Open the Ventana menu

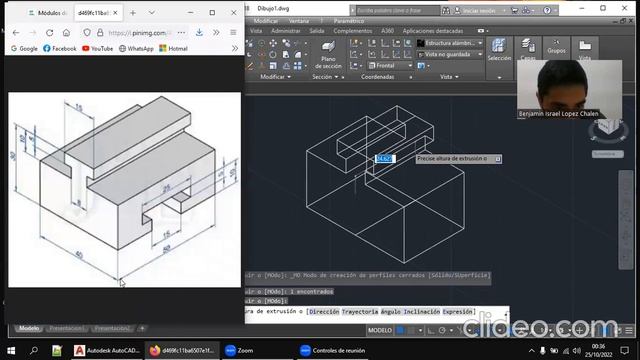click(x=298, y=21)
